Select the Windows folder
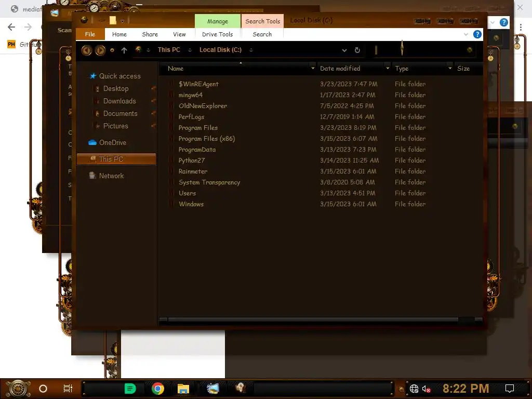The image size is (532, 399). point(191,204)
